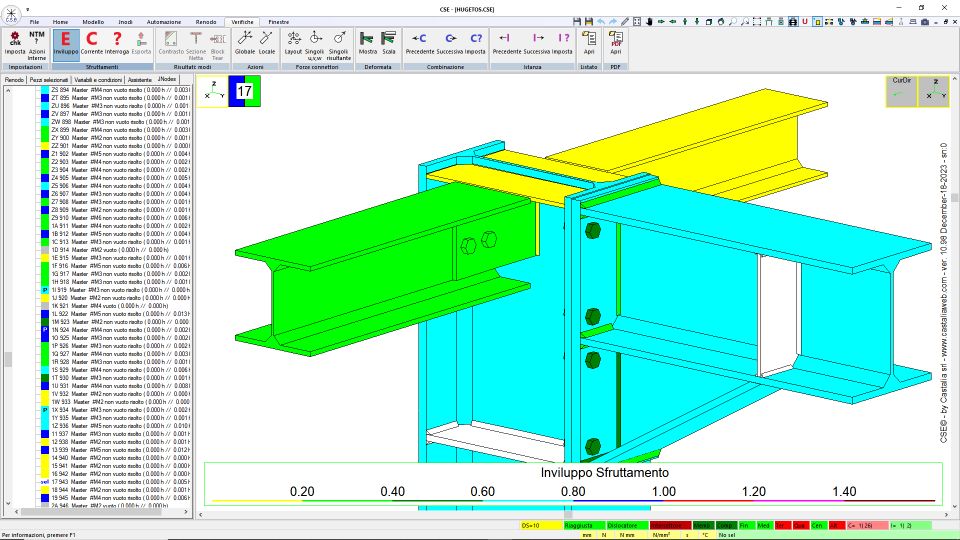Select the Corrente exploitation icon
Viewport: 960px width, 540px height.
point(92,44)
